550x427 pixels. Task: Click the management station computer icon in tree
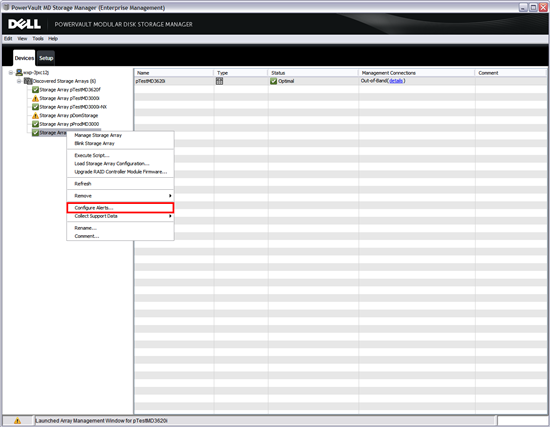pos(19,73)
